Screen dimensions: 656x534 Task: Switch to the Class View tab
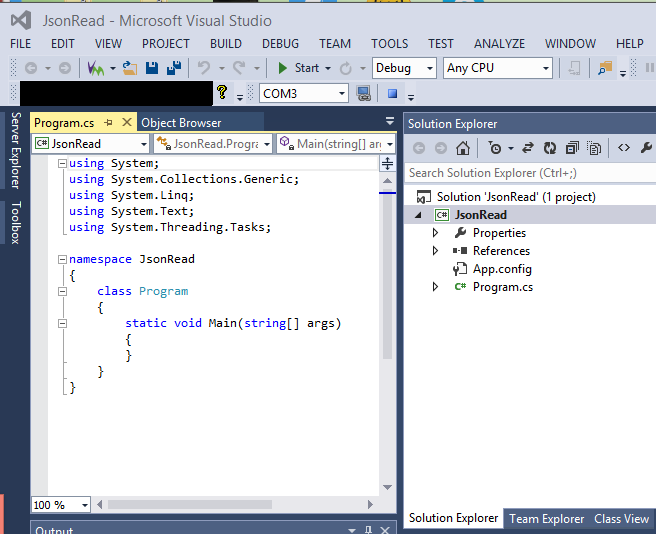coord(621,519)
